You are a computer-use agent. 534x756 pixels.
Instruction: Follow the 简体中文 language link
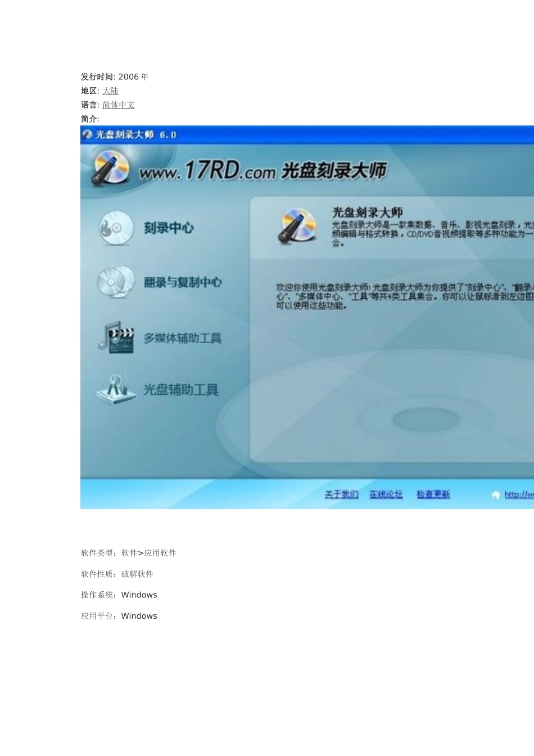118,105
